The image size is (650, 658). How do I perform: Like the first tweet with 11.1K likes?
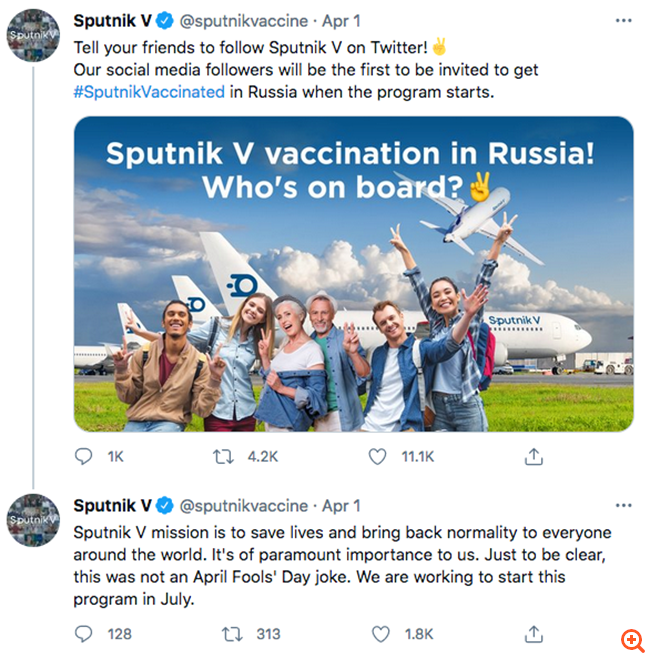(377, 457)
